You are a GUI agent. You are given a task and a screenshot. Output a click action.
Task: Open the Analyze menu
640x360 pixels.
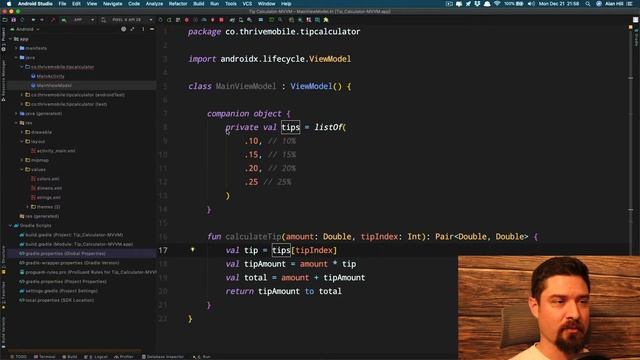coord(154,4)
